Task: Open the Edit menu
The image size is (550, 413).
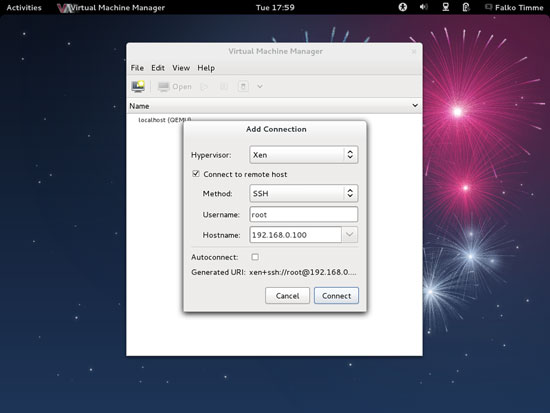Action: tap(158, 68)
